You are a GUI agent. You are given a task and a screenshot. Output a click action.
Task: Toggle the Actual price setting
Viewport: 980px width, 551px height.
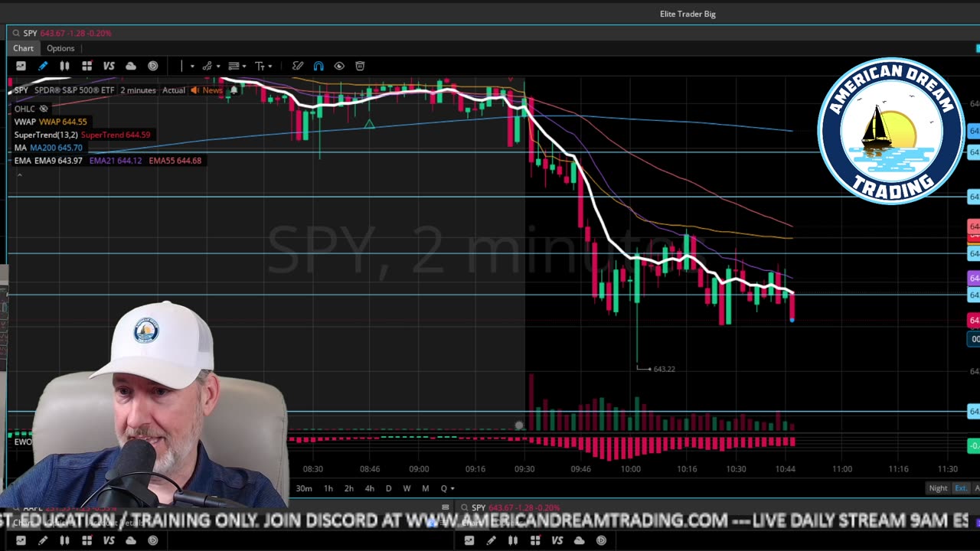point(174,90)
